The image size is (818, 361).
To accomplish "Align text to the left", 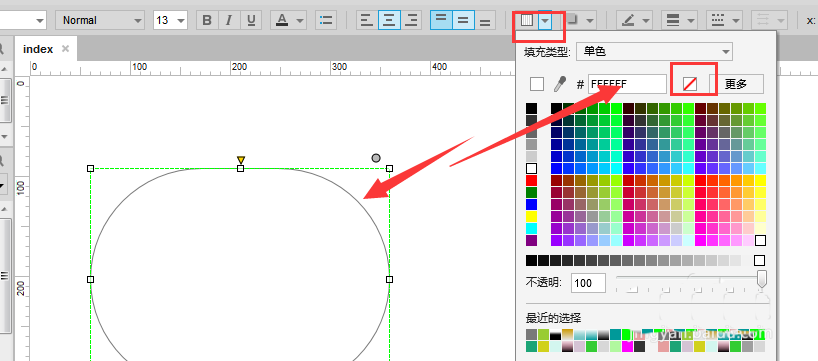I will click(367, 20).
